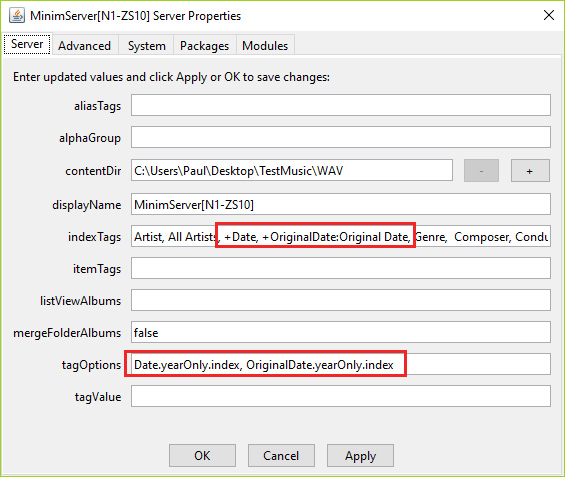Viewport: 565px width, 477px height.
Task: Click the 'Enter updated values' instruction text
Action: coord(172,77)
